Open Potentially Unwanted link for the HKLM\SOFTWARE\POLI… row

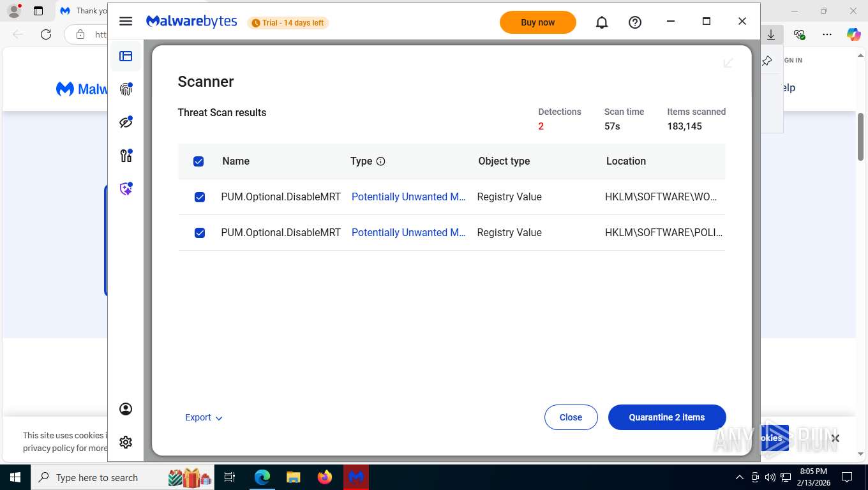coord(408,232)
